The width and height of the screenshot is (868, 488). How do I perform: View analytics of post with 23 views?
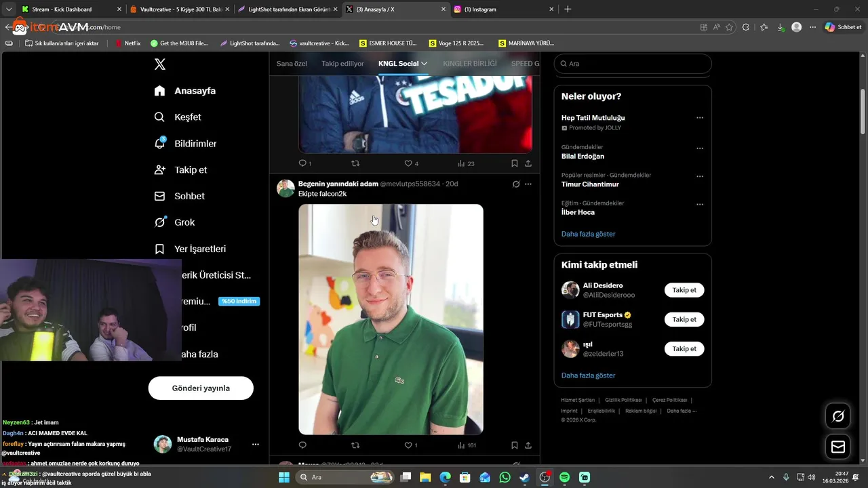[466, 163]
